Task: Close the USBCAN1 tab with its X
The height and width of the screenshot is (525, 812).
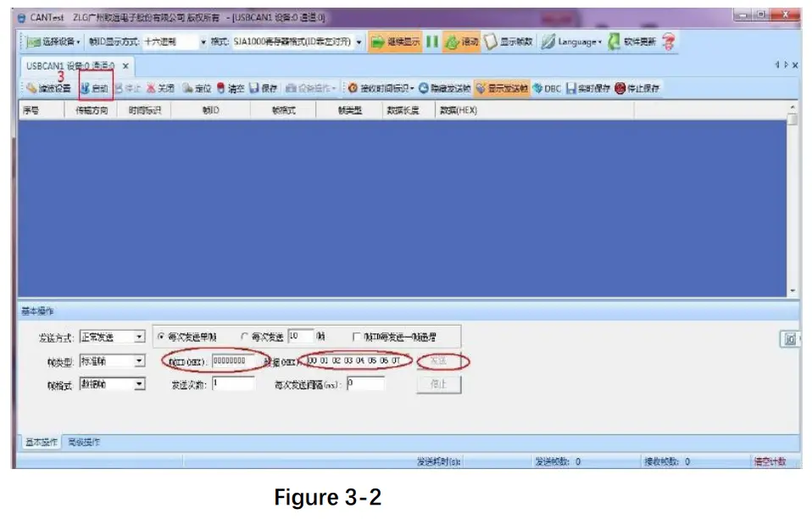Action: tap(125, 66)
